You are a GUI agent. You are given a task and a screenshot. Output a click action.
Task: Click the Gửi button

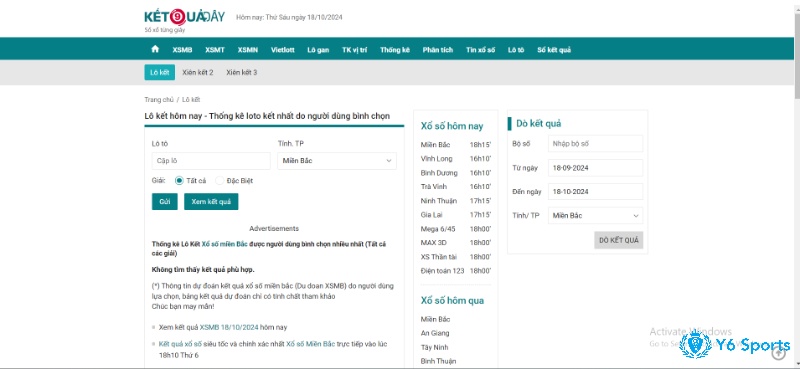coord(165,202)
